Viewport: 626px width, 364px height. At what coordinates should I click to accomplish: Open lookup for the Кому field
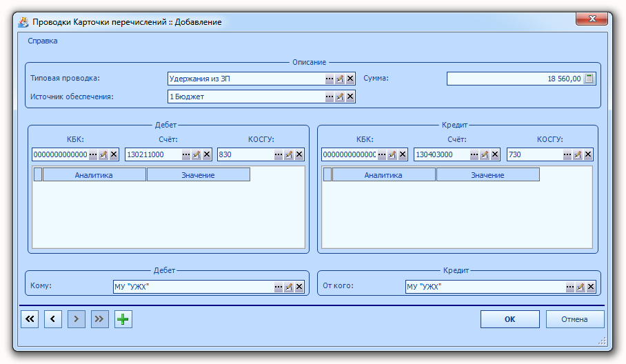pyautogui.click(x=279, y=287)
